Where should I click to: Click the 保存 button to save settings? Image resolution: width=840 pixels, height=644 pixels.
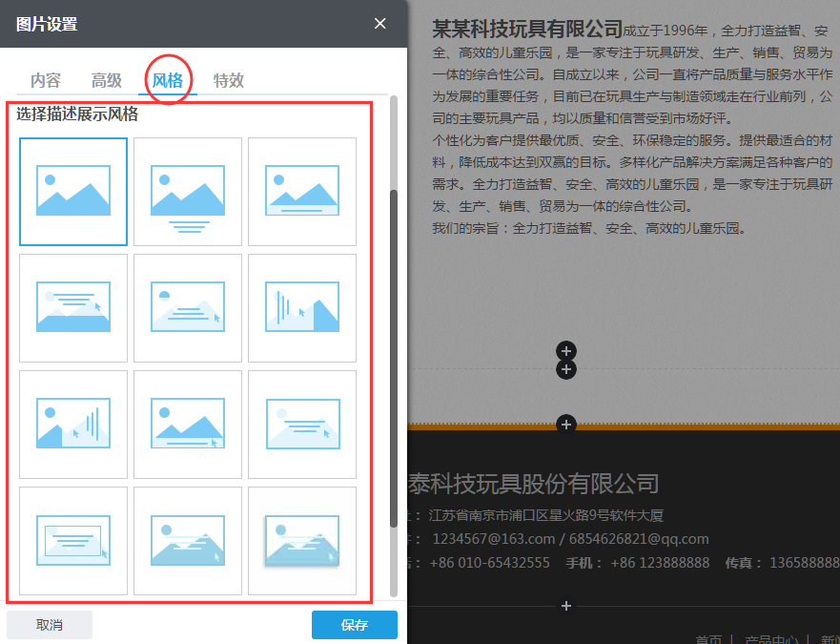[354, 625]
